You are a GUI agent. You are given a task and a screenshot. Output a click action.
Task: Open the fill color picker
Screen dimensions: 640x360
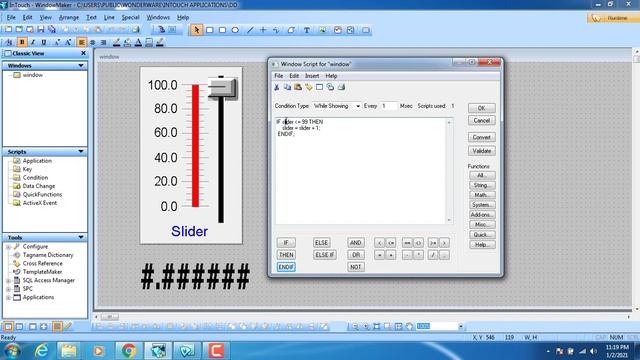point(127,42)
